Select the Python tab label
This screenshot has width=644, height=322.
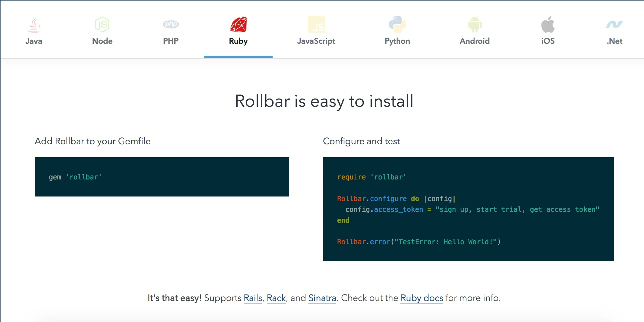[397, 41]
